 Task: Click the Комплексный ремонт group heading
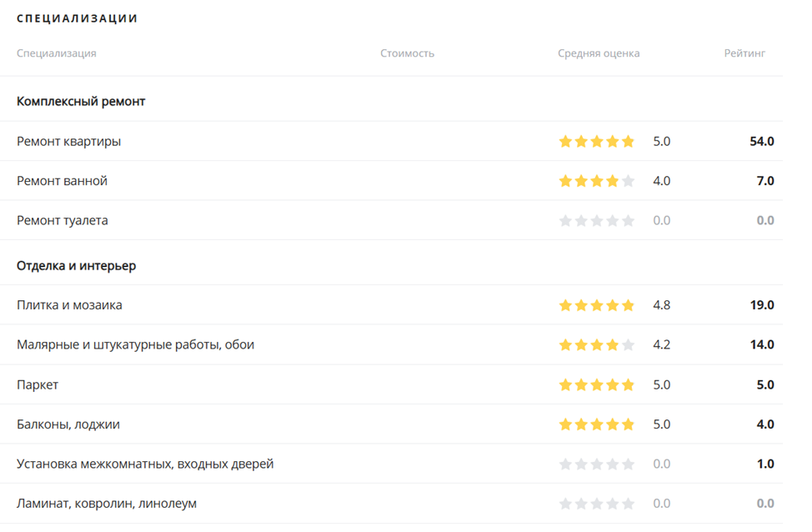[x=81, y=102]
